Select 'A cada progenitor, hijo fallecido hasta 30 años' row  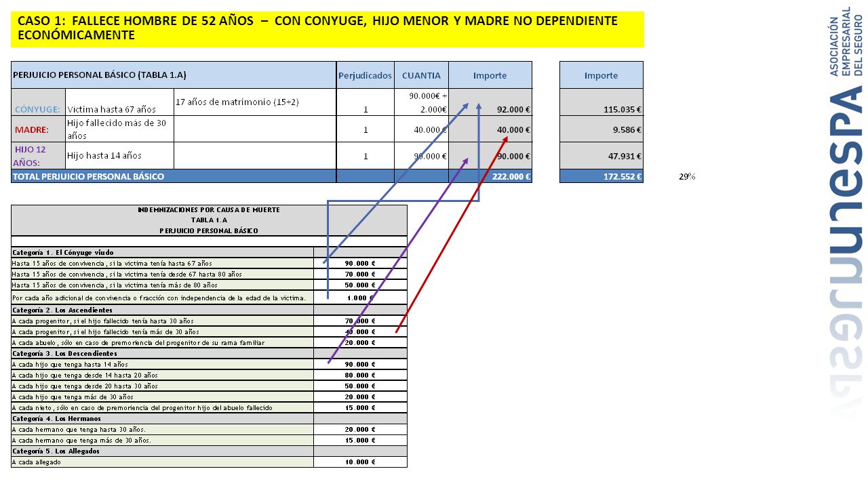[x=209, y=321]
